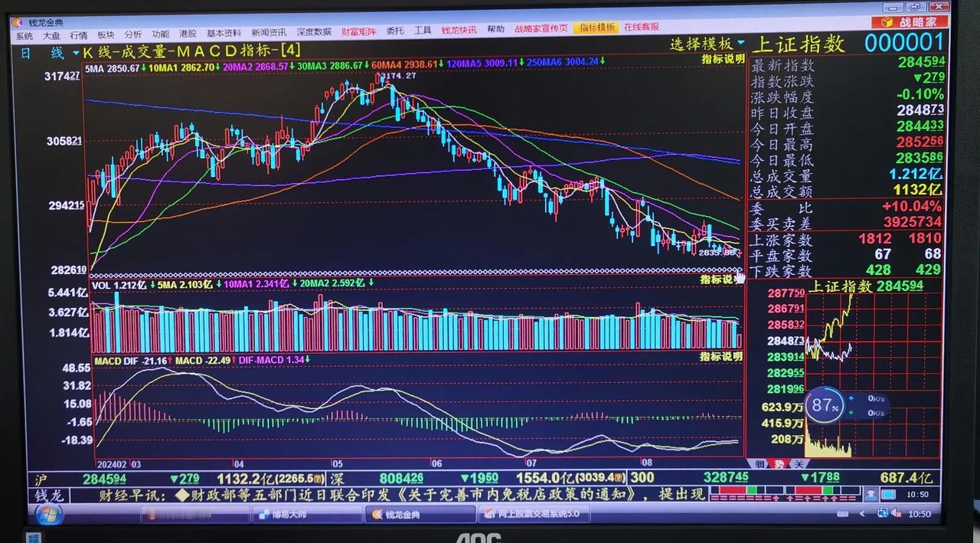Click the 08 month marker on timeline
This screenshot has width=980, height=543.
tap(647, 463)
